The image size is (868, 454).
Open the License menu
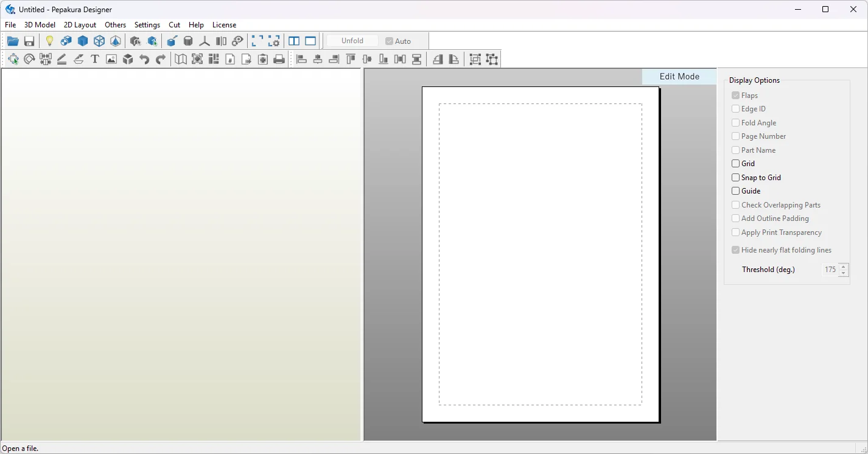pos(224,25)
